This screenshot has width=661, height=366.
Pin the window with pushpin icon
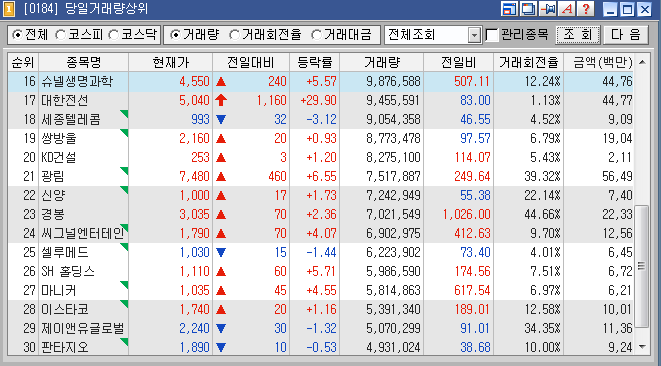click(x=548, y=9)
